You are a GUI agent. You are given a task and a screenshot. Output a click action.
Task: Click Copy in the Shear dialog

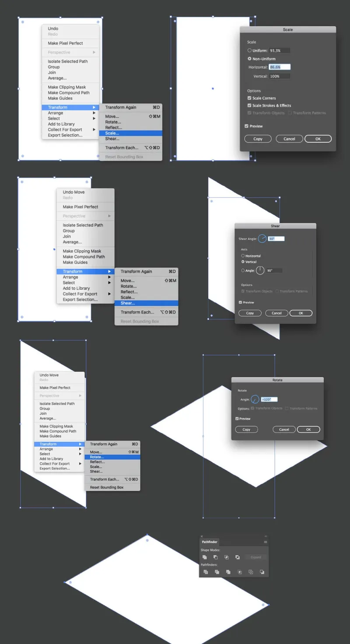pyautogui.click(x=250, y=313)
